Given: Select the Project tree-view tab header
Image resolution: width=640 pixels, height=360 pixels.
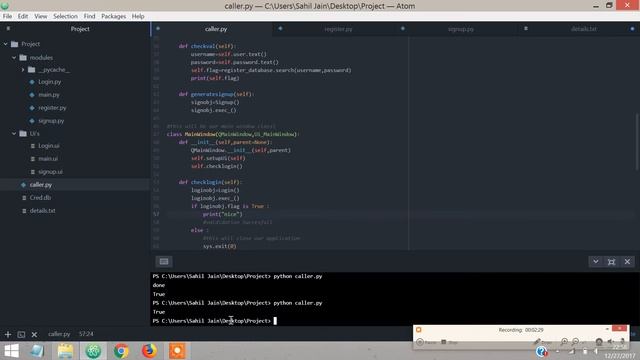Looking at the screenshot, I should tap(80, 29).
